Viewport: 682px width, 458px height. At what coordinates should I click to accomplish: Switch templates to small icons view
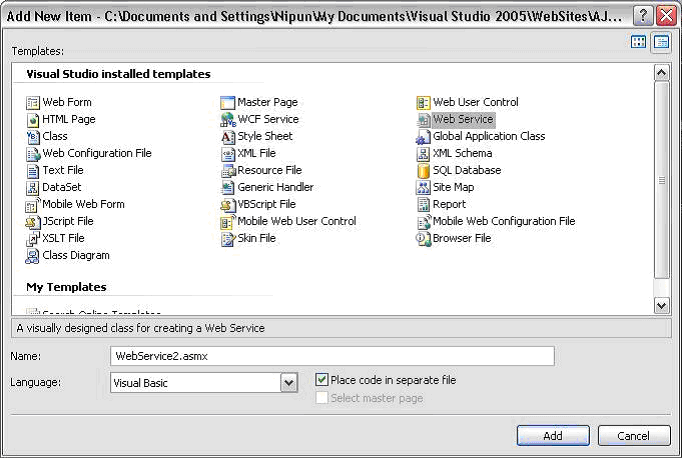[662, 42]
